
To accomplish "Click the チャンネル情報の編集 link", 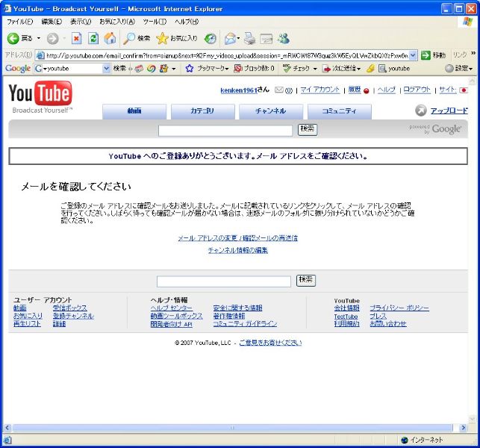I will coord(237,250).
